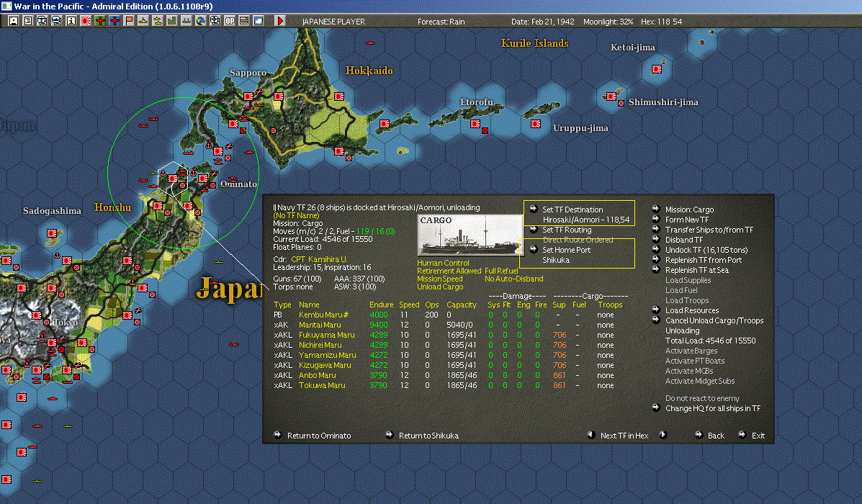Toggle Unload Cargo setting
The height and width of the screenshot is (504, 862).
[x=440, y=287]
